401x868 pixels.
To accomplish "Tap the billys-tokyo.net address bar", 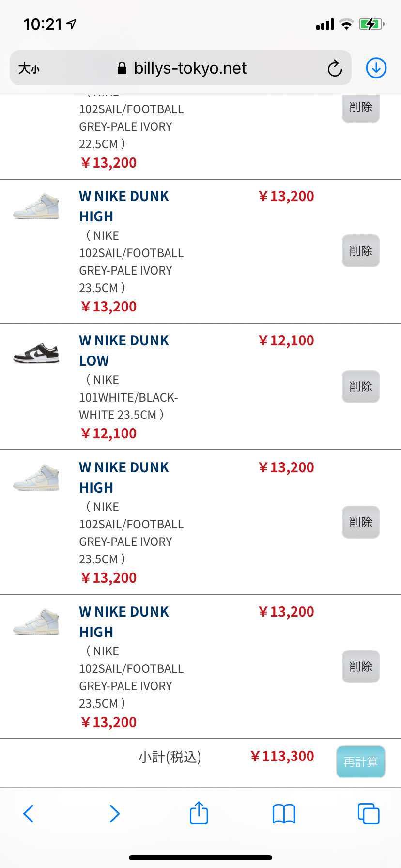I will [190, 68].
